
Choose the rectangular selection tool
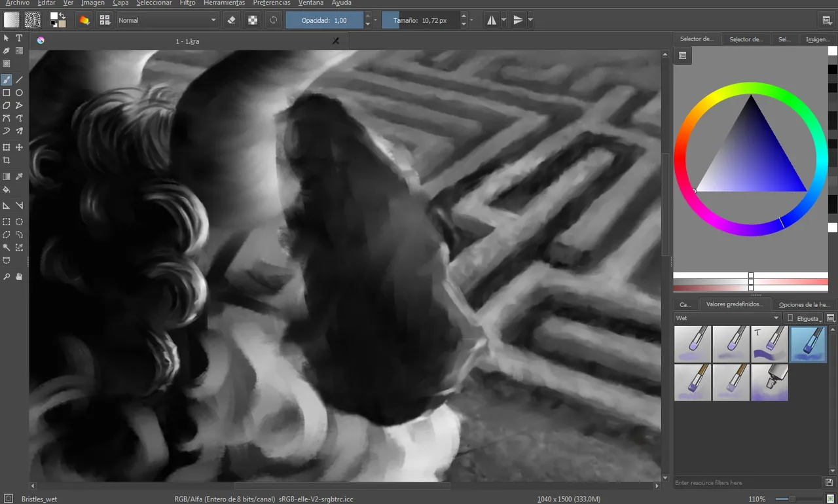click(7, 222)
